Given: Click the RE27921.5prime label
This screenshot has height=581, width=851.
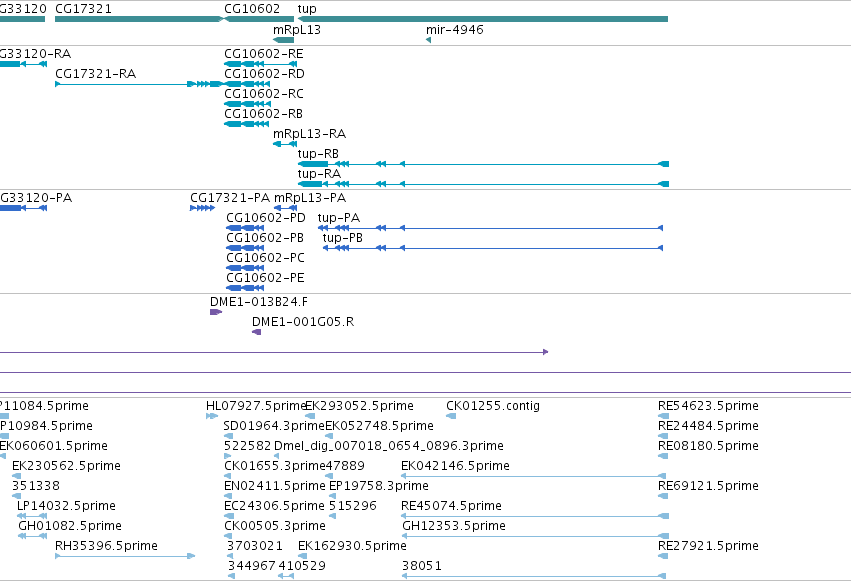Looking at the screenshot, I should tap(708, 546).
